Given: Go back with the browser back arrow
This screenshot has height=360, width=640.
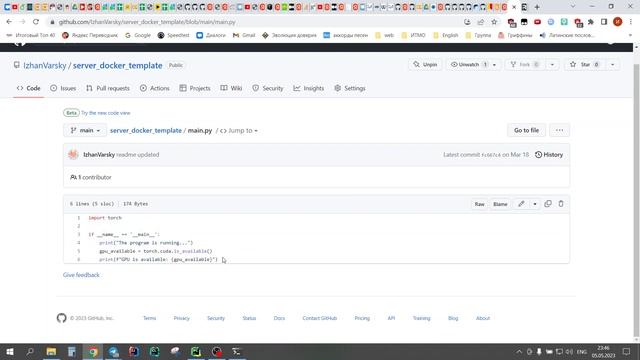Looking at the screenshot, I should [x=9, y=22].
